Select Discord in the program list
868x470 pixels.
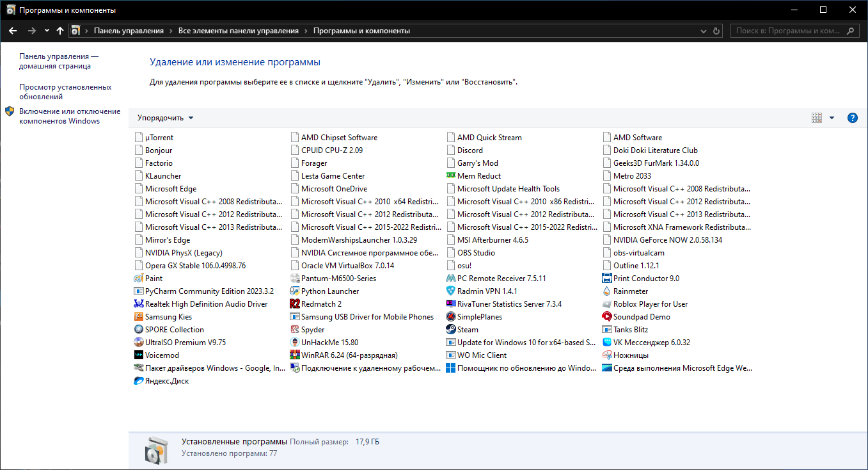[465, 150]
